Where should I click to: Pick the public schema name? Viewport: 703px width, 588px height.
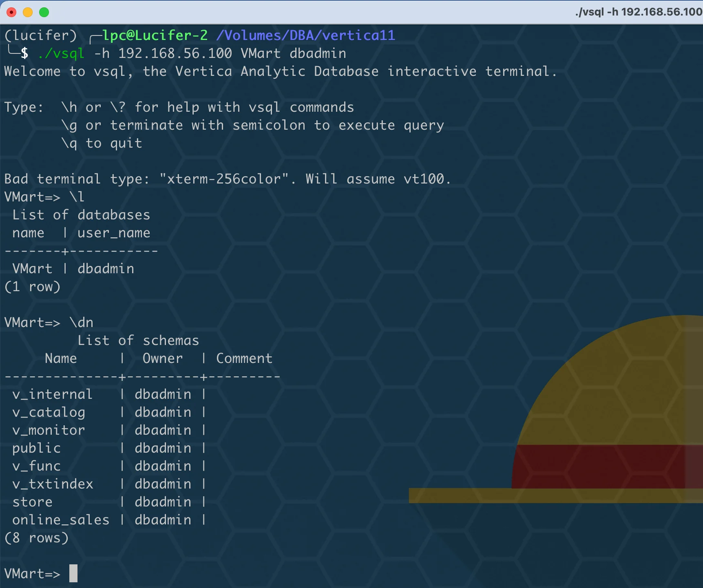[x=36, y=448]
